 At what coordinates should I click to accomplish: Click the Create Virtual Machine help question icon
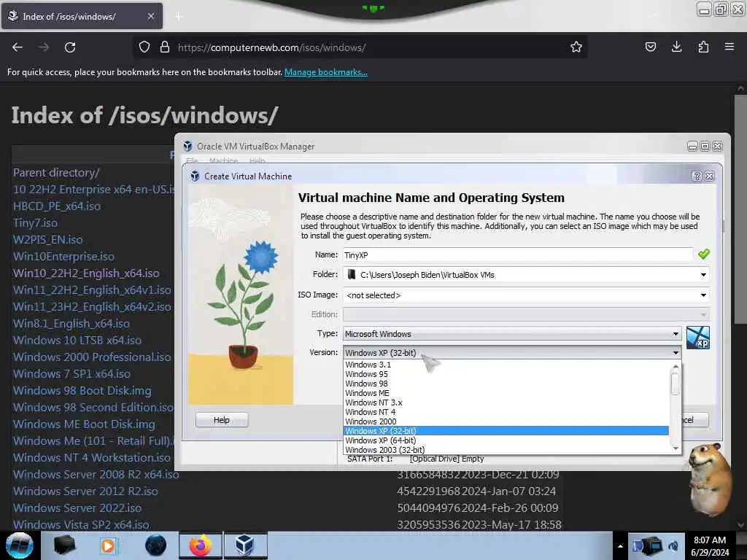point(697,176)
